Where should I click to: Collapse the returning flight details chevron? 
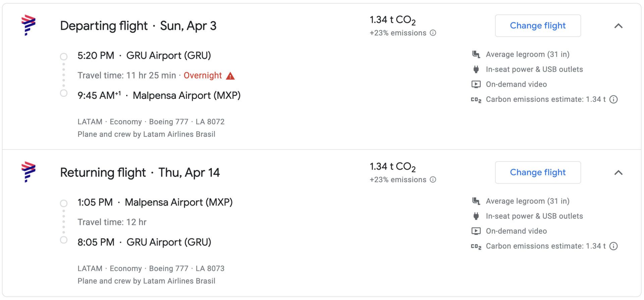pos(619,173)
